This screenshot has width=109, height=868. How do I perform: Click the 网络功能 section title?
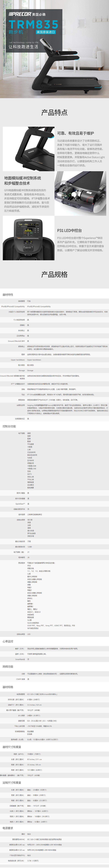click(8, 666)
